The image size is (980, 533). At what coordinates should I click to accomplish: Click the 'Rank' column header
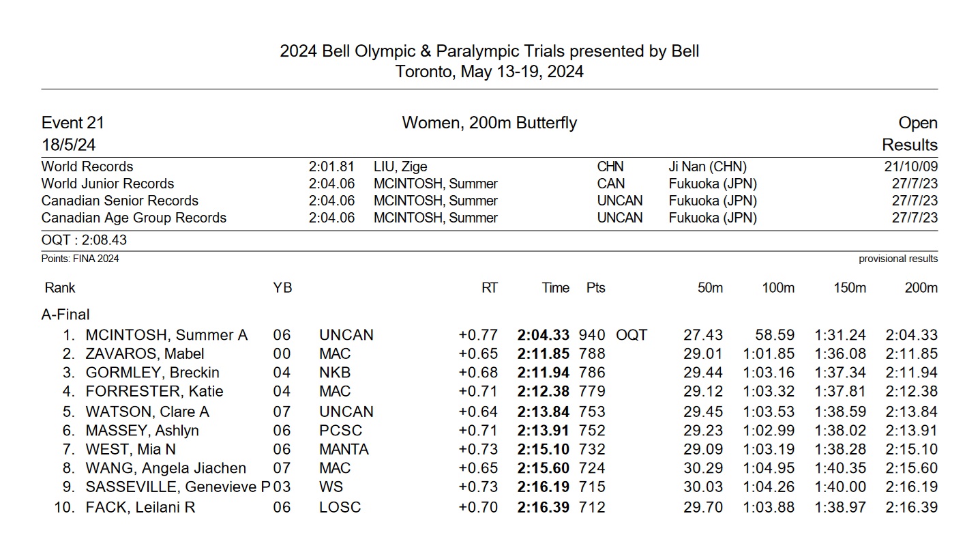pyautogui.click(x=60, y=288)
